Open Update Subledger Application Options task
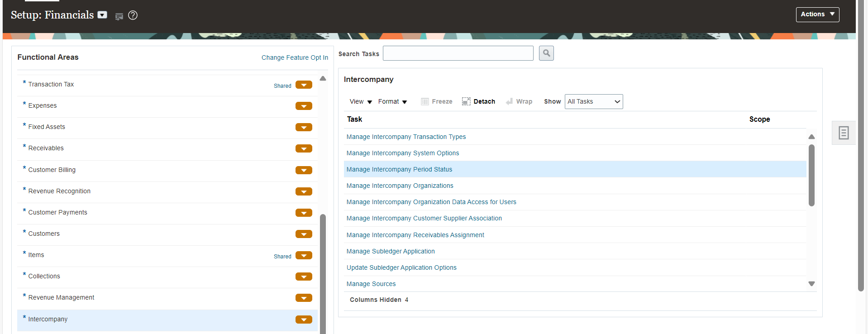 pos(401,267)
